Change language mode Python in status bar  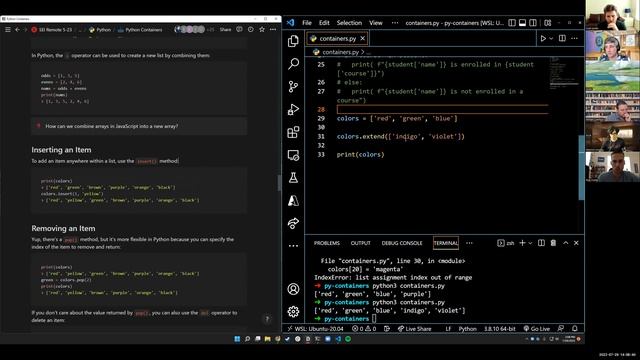(x=467, y=329)
